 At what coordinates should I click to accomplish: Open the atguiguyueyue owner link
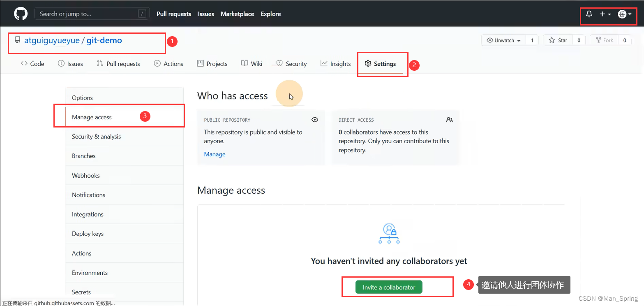[52, 40]
